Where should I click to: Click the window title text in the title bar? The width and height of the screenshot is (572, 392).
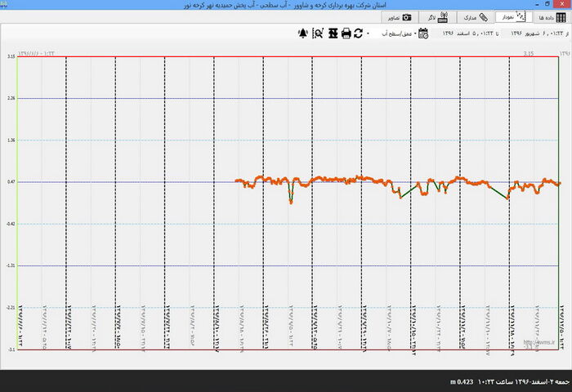click(x=284, y=5)
